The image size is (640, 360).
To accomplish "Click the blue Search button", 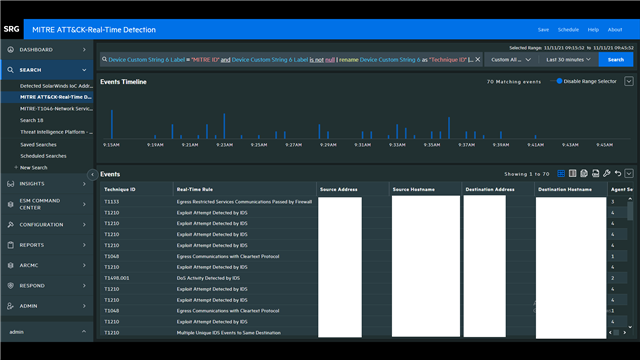I will [616, 60].
